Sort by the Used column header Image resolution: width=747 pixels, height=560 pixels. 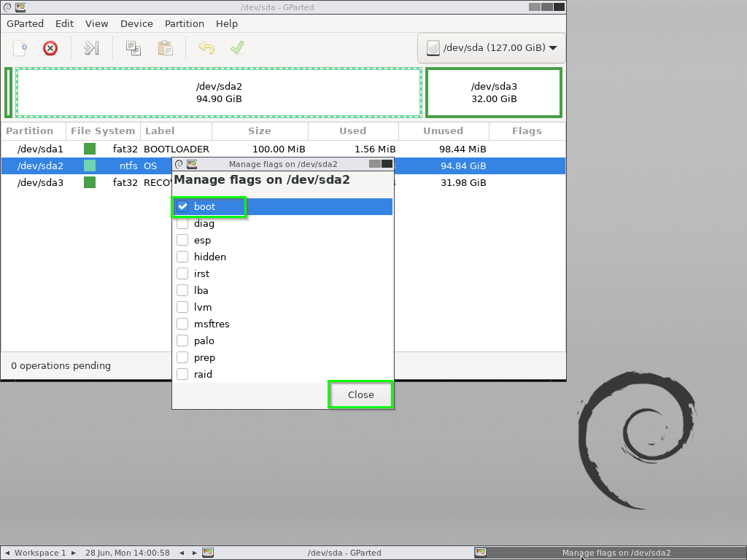tap(353, 131)
